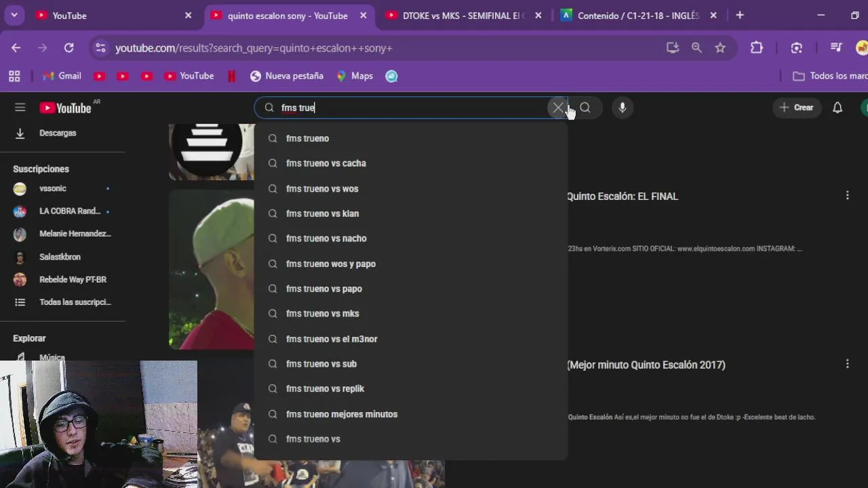Select suggestion 'fms trueno vs sub'
The width and height of the screenshot is (868, 488).
pyautogui.click(x=410, y=364)
